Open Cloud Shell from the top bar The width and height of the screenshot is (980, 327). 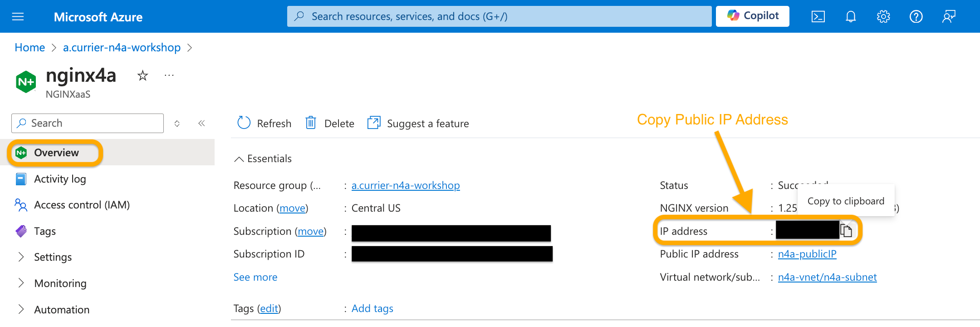coord(818,17)
